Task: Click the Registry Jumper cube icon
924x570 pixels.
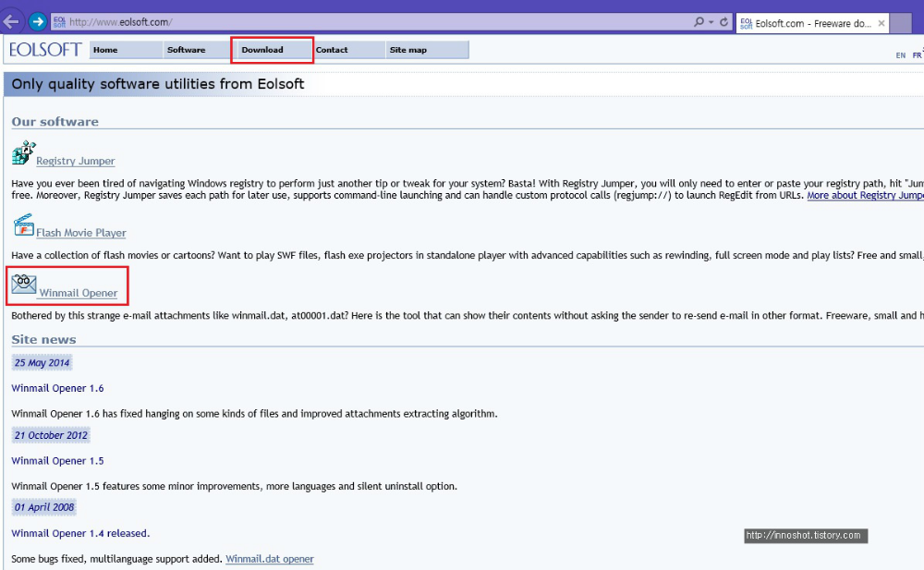Action: tap(24, 152)
